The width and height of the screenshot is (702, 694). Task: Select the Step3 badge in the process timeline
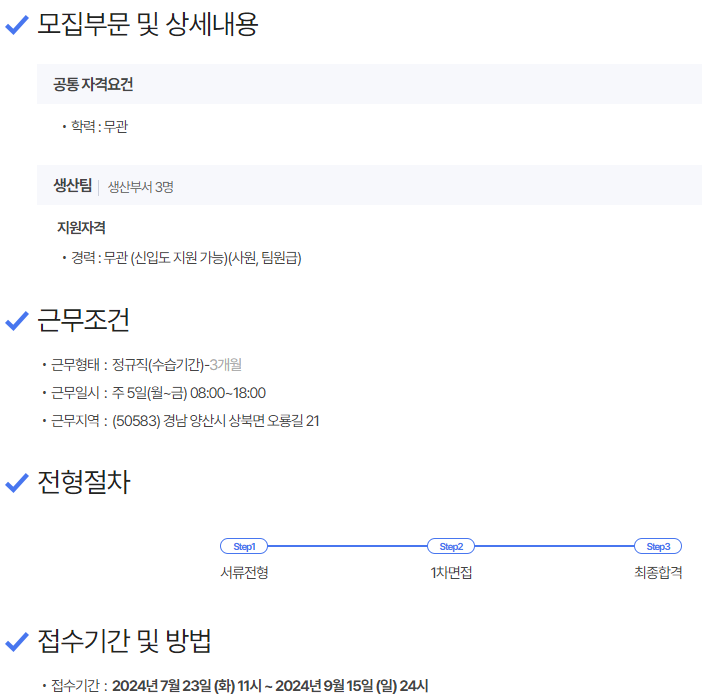[x=658, y=546]
